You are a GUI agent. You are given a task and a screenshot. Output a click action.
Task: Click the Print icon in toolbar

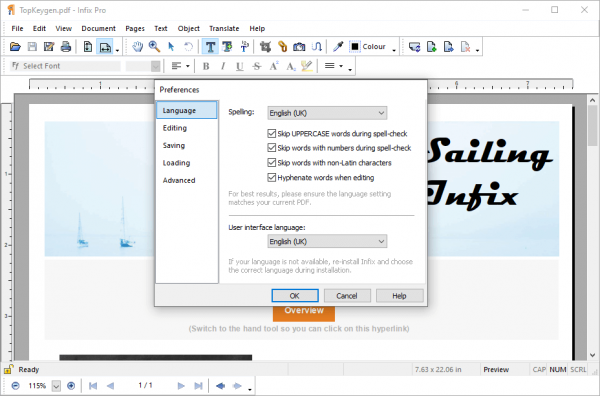pos(66,47)
